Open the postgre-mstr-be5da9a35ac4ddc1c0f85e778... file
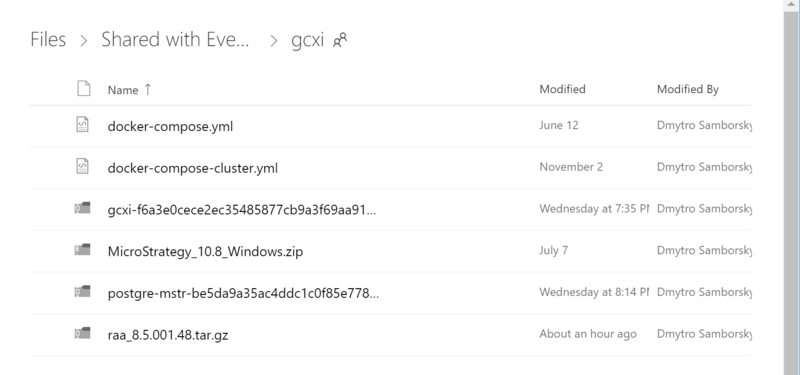This screenshot has width=800, height=375. (x=243, y=293)
